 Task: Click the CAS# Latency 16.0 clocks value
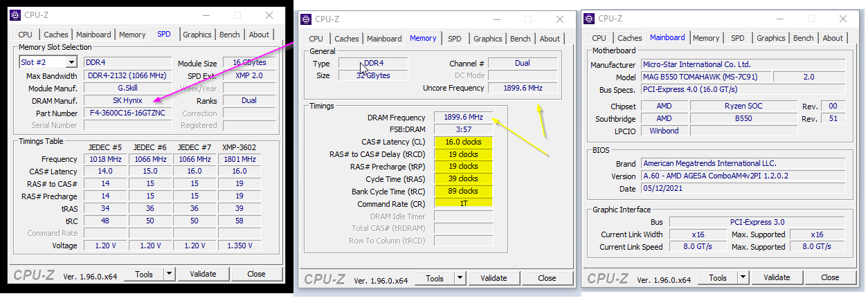coord(463,142)
